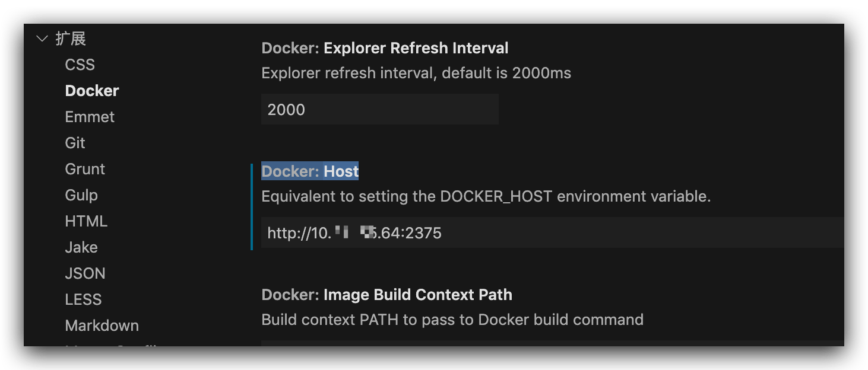Show LESS settings
This screenshot has width=868, height=370.
coord(83,299)
